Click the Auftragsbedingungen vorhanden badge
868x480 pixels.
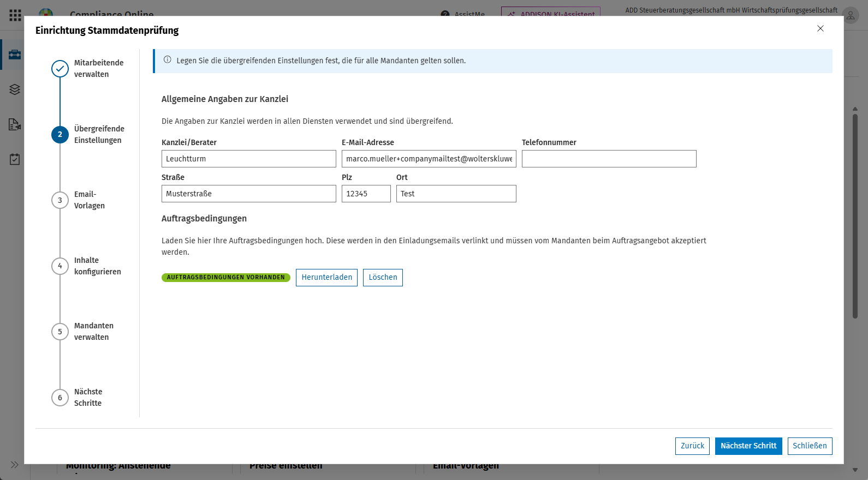(x=226, y=278)
